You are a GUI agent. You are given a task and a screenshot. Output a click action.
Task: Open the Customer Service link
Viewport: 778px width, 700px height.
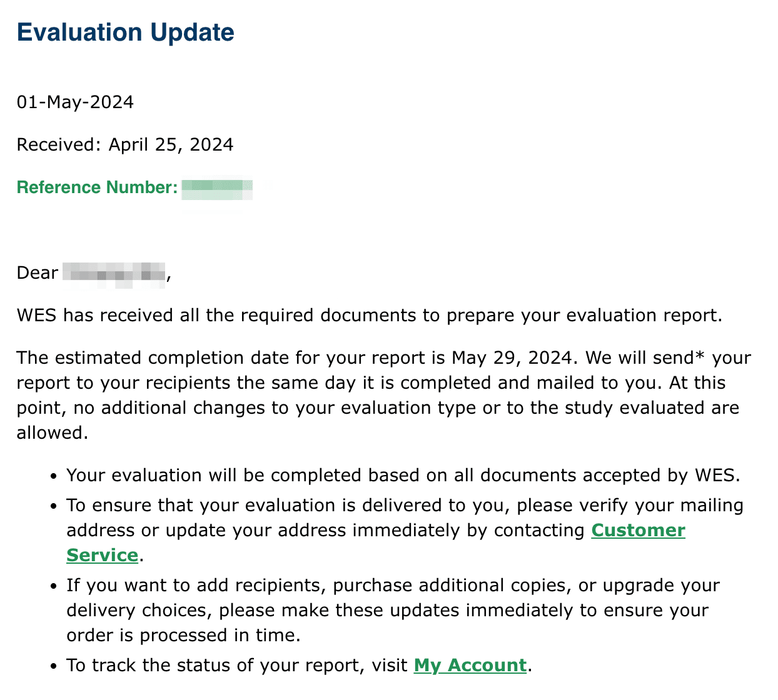638,531
